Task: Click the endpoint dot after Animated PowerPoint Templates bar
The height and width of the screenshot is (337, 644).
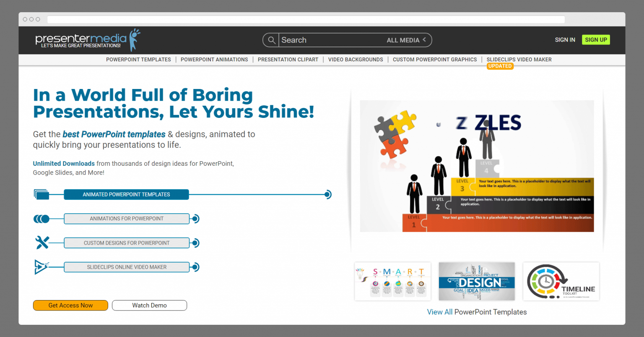Action: 327,194
